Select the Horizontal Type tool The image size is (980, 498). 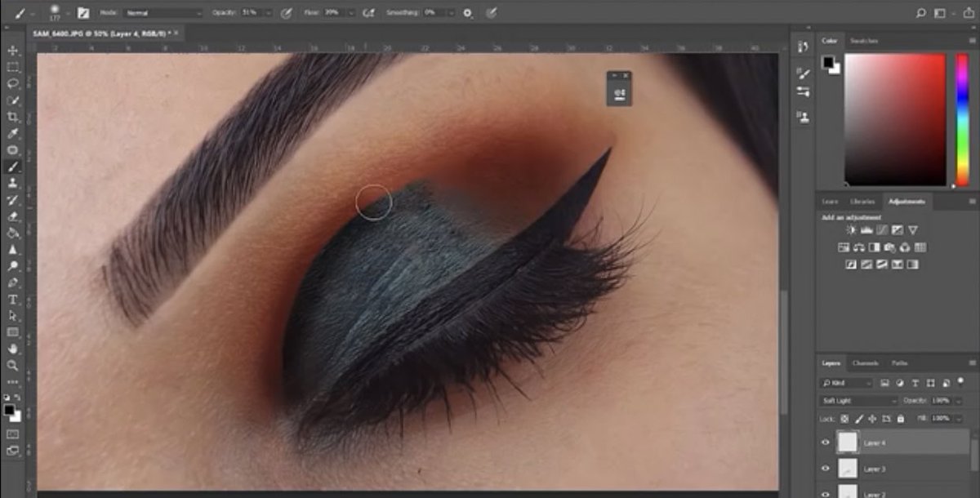[13, 299]
